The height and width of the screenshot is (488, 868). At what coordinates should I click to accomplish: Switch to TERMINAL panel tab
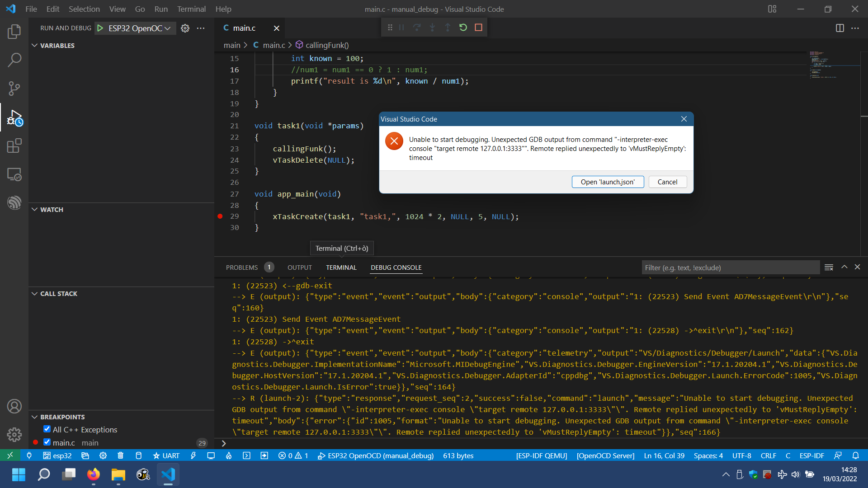point(341,267)
